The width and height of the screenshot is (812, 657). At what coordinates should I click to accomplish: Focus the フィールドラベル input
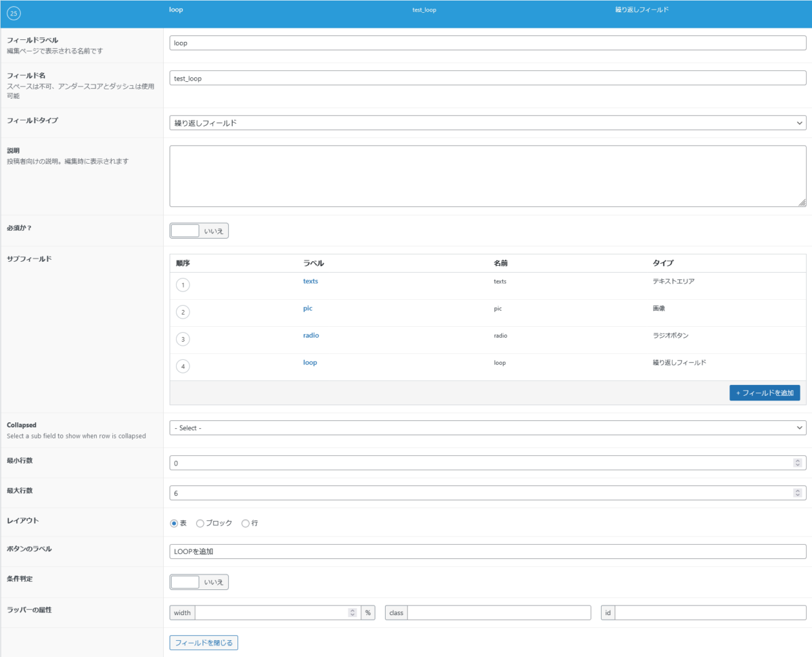click(x=488, y=43)
